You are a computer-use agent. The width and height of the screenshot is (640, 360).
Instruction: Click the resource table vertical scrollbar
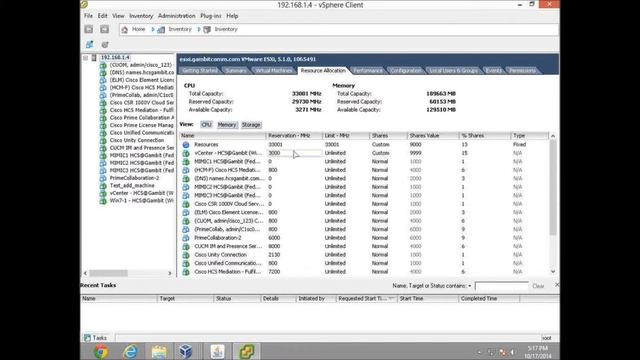[x=553, y=188]
